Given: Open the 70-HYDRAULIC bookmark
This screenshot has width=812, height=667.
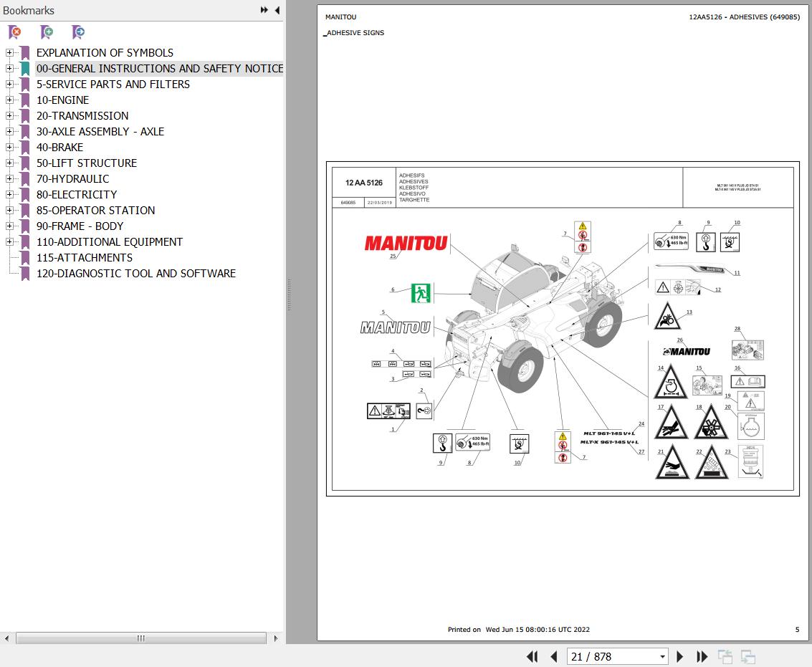Looking at the screenshot, I should point(72,178).
